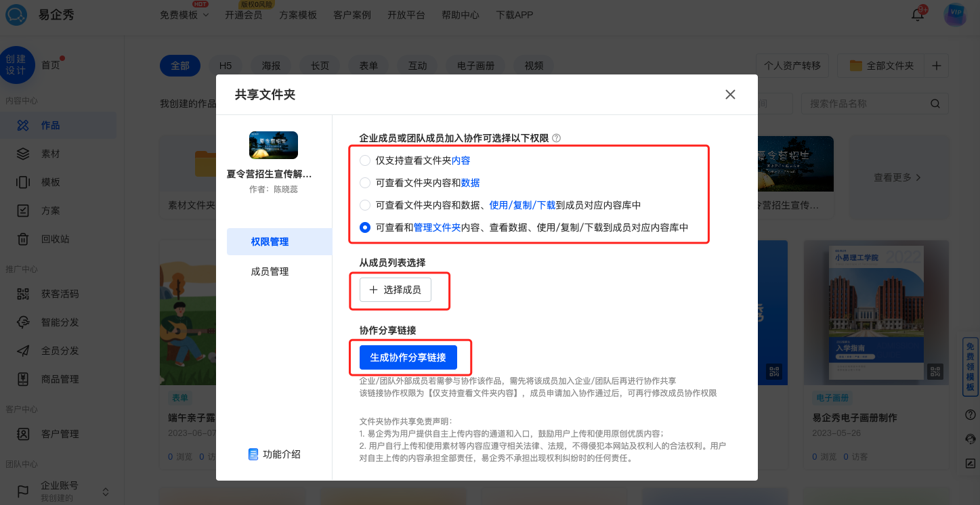The height and width of the screenshot is (505, 980).
Task: Click the QR code icon on 入学指南 card
Action: [936, 371]
